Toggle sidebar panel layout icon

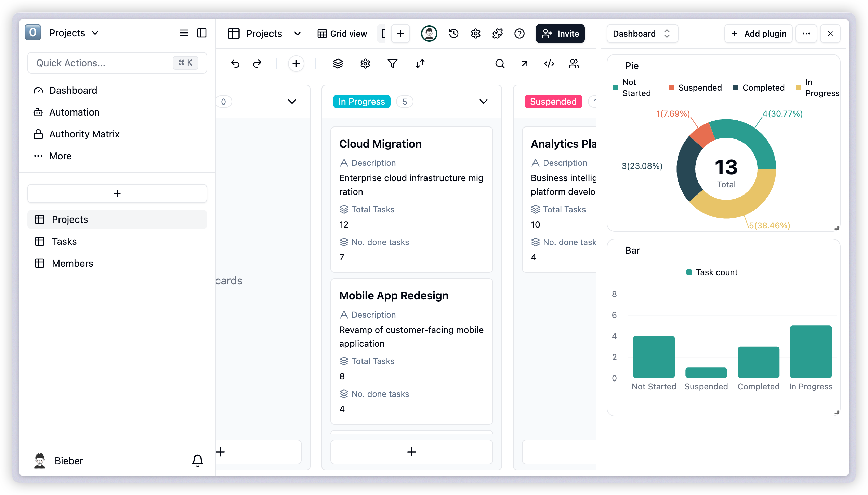pos(202,33)
